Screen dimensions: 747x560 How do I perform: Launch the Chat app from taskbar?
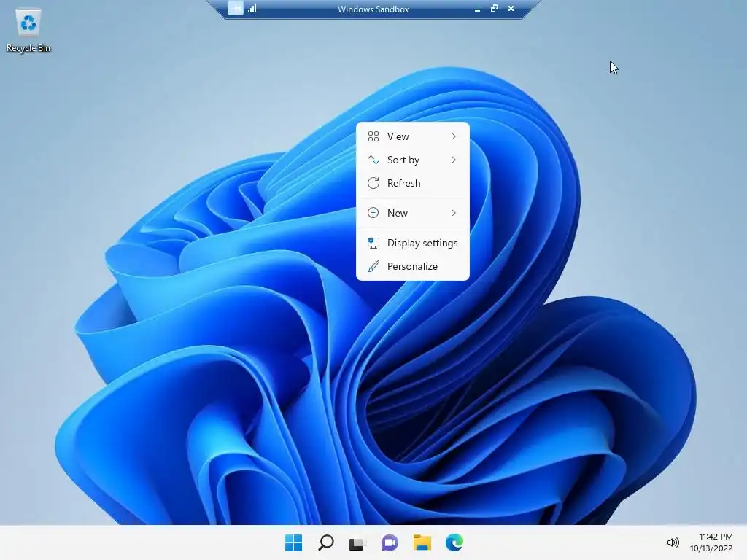pos(390,542)
